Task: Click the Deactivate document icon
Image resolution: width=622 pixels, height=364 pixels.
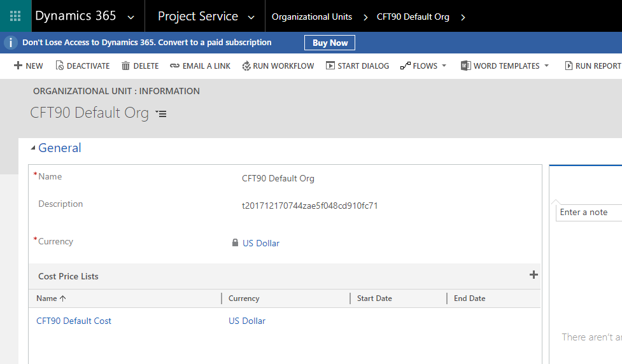Action: [x=59, y=66]
